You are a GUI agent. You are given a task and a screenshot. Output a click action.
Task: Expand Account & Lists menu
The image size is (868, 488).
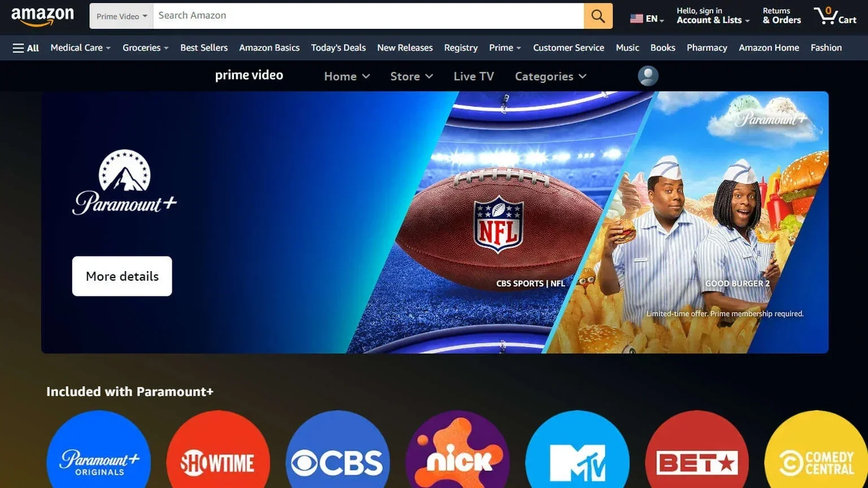point(713,16)
